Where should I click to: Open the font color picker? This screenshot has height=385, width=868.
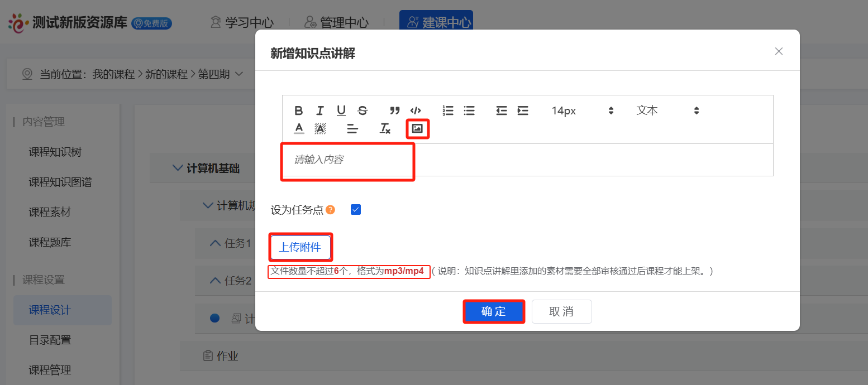[298, 128]
